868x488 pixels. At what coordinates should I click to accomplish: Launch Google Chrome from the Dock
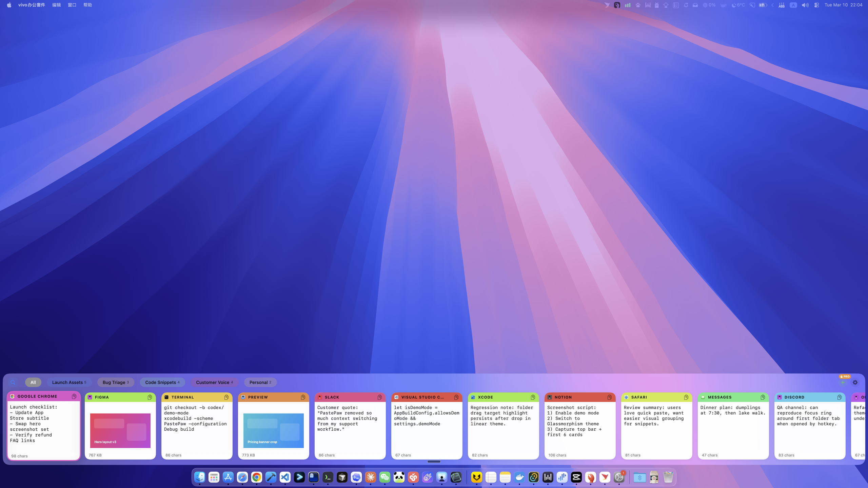tap(256, 477)
